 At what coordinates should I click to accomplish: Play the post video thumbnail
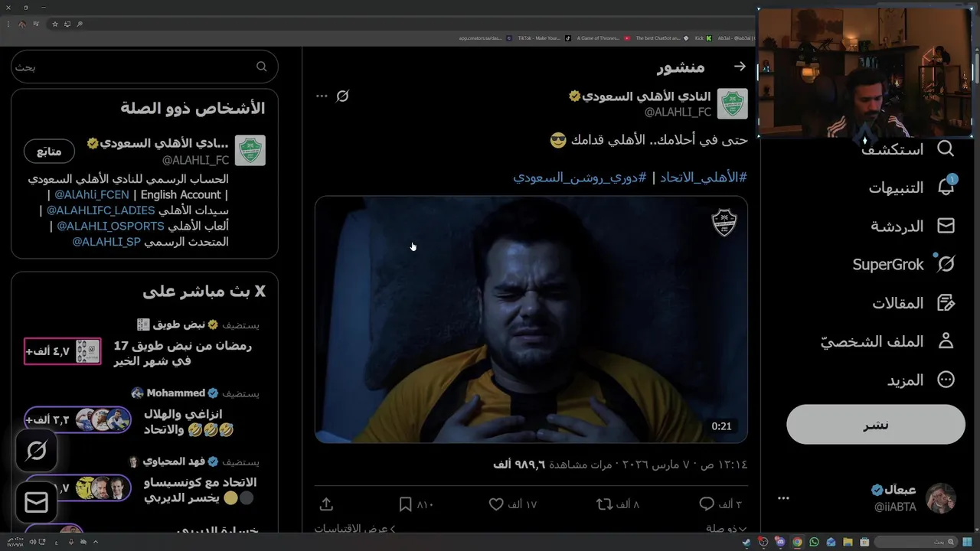click(531, 319)
